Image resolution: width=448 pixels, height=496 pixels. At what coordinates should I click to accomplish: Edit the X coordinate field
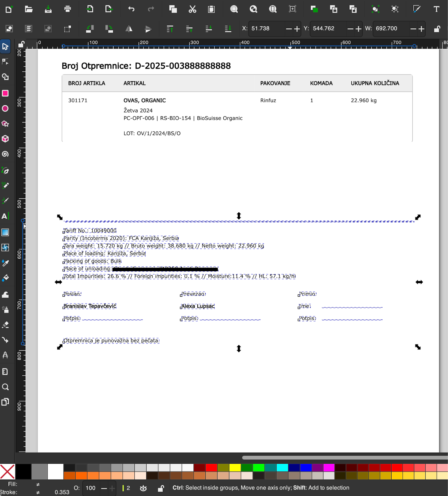pos(267,29)
